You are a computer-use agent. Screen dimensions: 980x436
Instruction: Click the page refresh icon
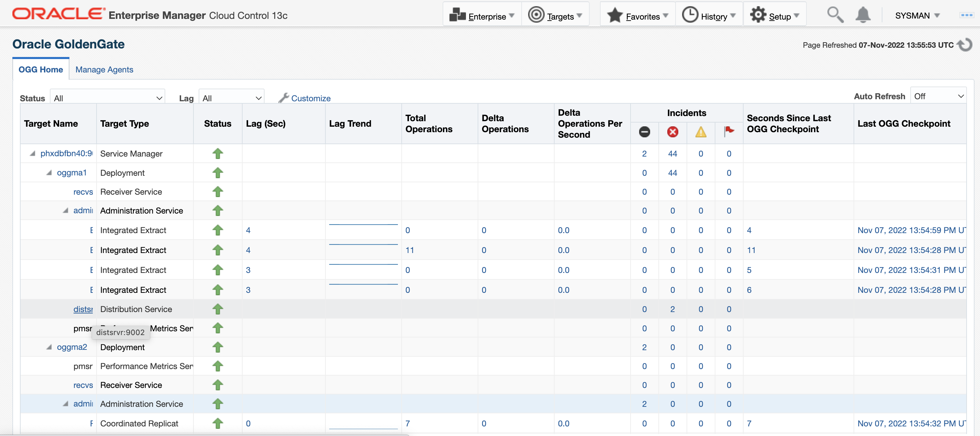[965, 45]
